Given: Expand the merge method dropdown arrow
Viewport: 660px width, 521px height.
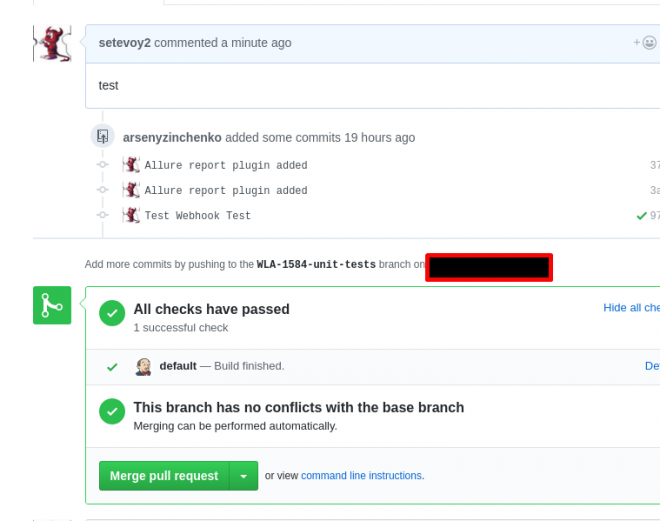Looking at the screenshot, I should tap(243, 476).
